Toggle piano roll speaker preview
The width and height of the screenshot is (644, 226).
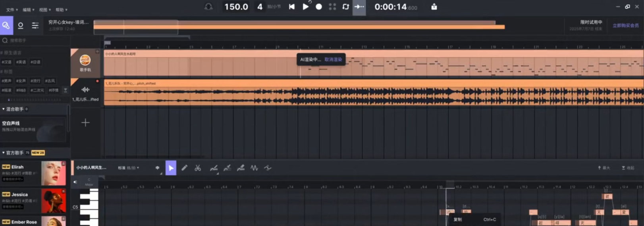pyautogui.click(x=75, y=182)
